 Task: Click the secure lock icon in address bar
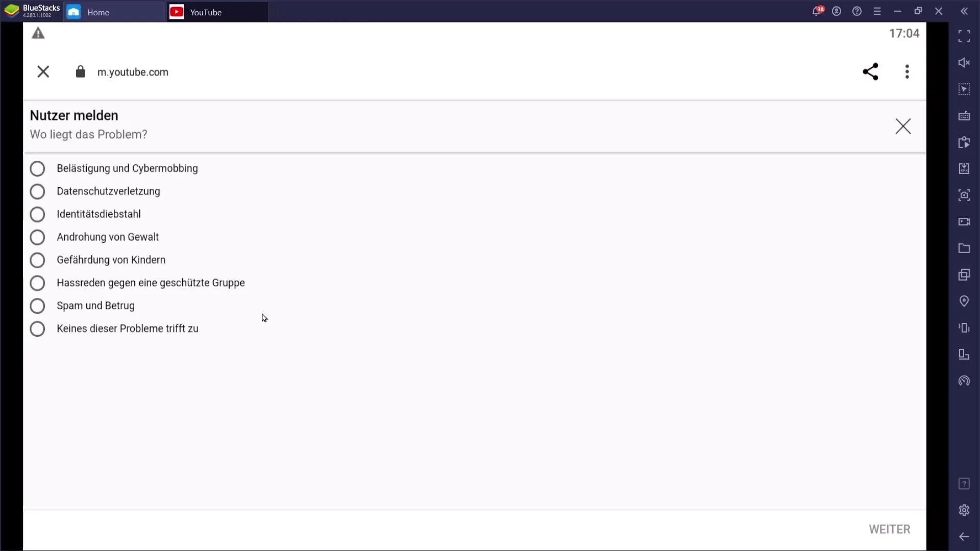click(x=80, y=72)
